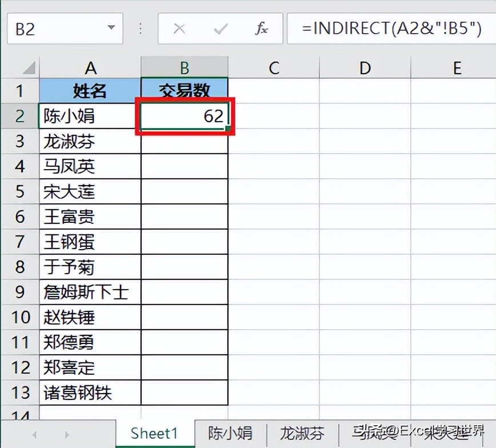The width and height of the screenshot is (496, 448).
Task: Select the cell containing 龙淑芬
Action: [90, 141]
